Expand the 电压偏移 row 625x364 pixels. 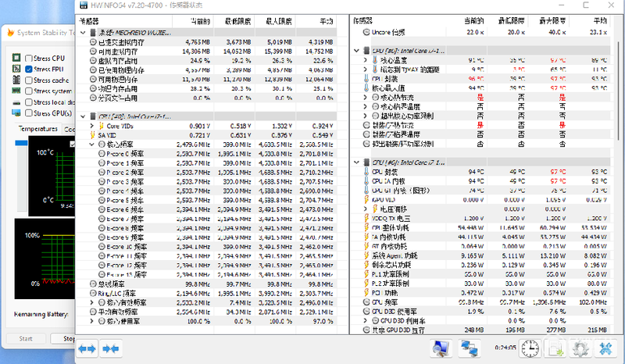pyautogui.click(x=365, y=209)
